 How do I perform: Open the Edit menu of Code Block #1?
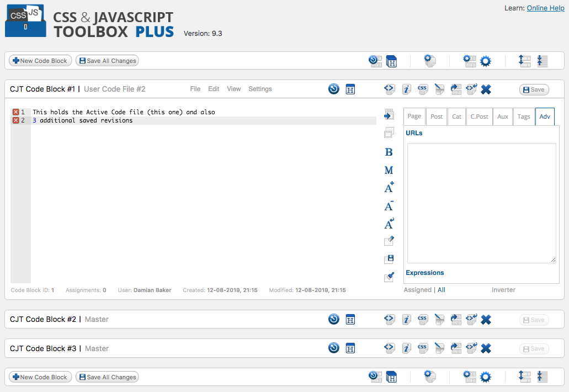point(214,89)
